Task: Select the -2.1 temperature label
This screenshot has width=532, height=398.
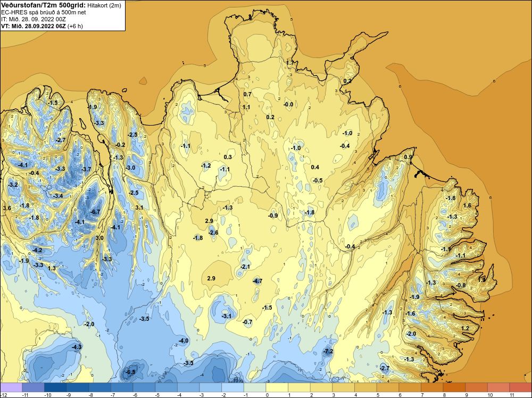Action: click(245, 267)
